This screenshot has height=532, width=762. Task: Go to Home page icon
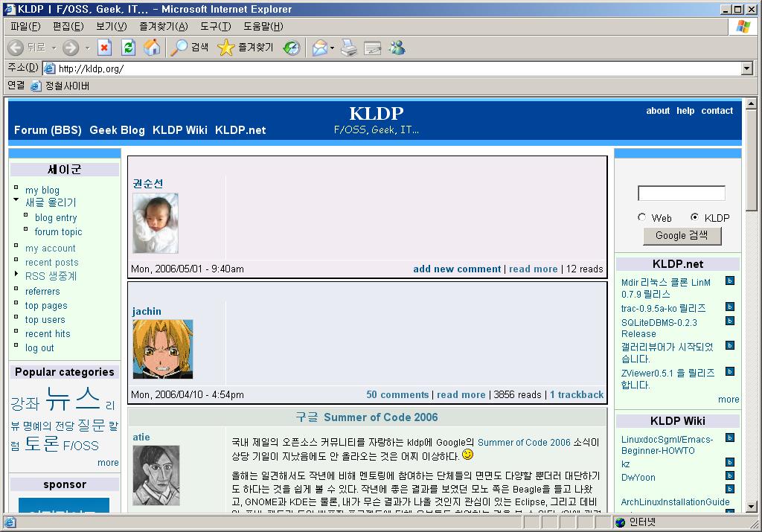(152, 48)
